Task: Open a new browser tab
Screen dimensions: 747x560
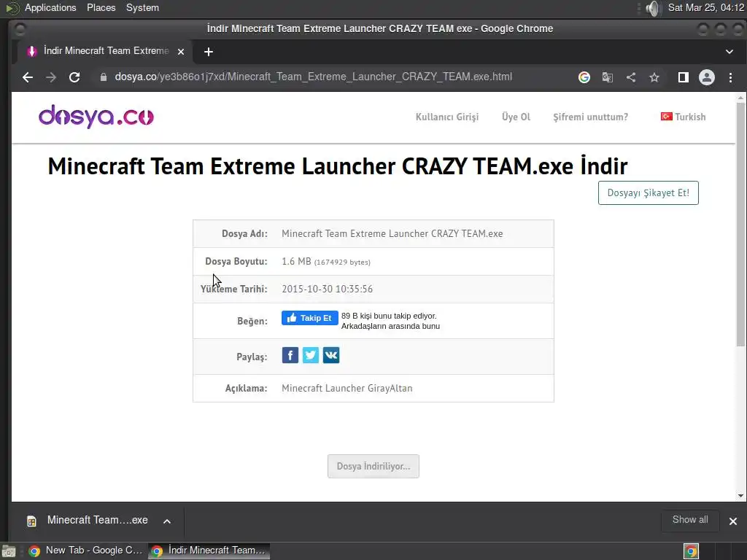Action: pos(208,52)
